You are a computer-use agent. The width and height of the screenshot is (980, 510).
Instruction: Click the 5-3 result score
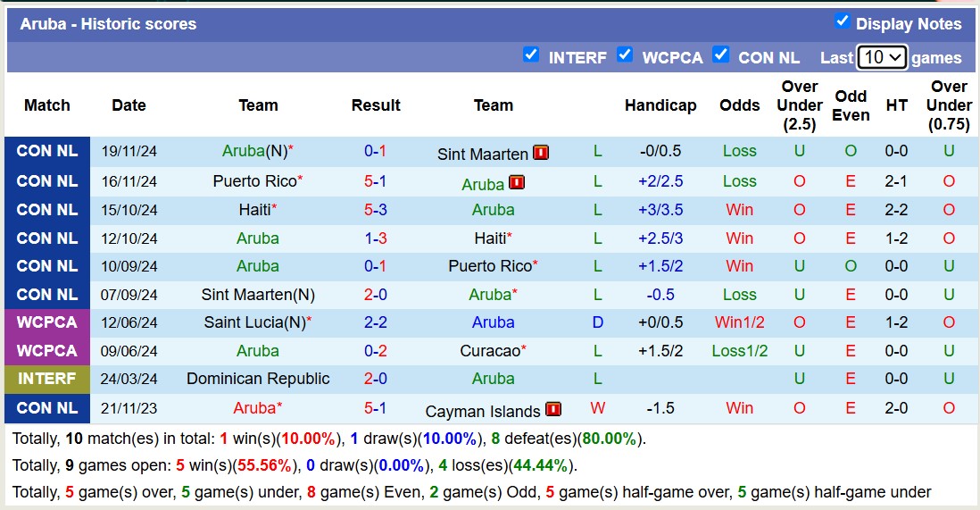375,210
